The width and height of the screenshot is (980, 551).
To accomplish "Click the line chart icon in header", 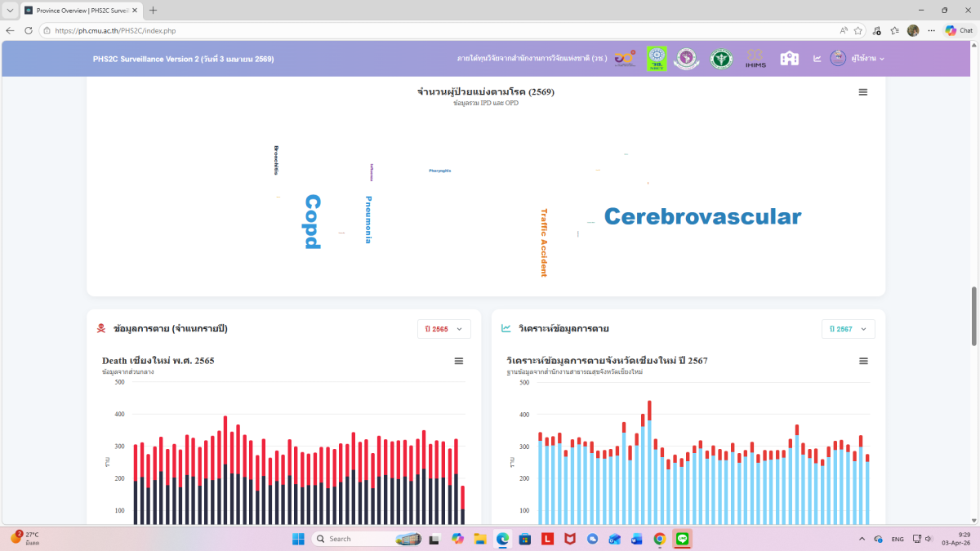I will pos(817,59).
